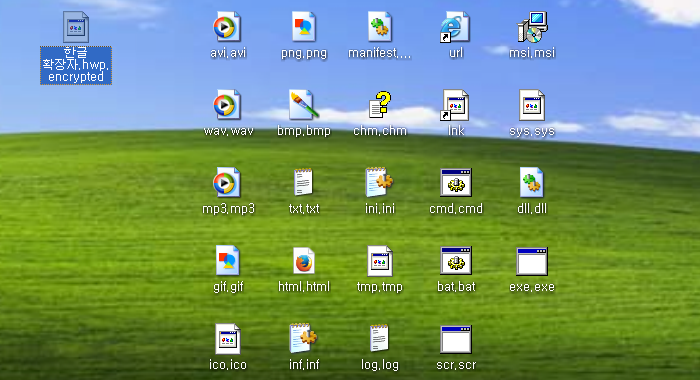
Task: Click the "scr.scr" file name label
Action: [x=456, y=364]
